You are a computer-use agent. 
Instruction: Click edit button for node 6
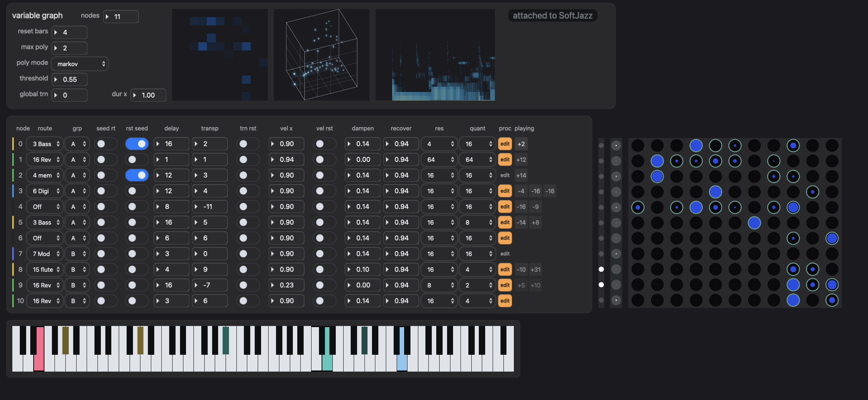505,238
